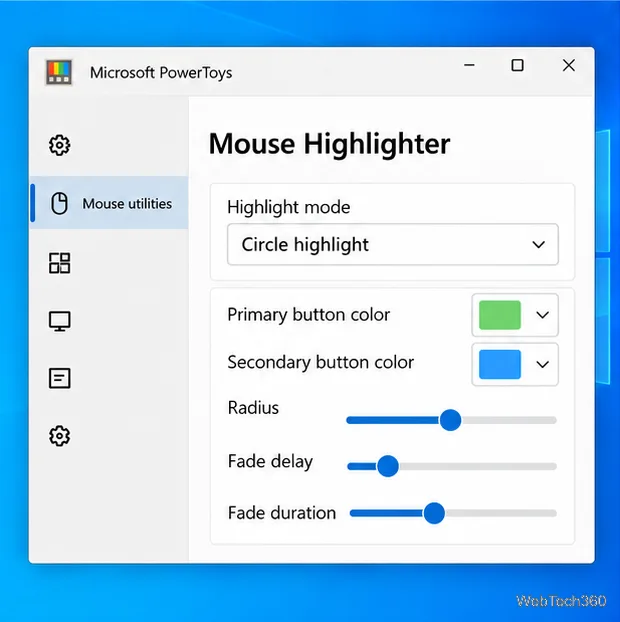
Task: Maximize the PowerToys window
Action: pos(517,65)
